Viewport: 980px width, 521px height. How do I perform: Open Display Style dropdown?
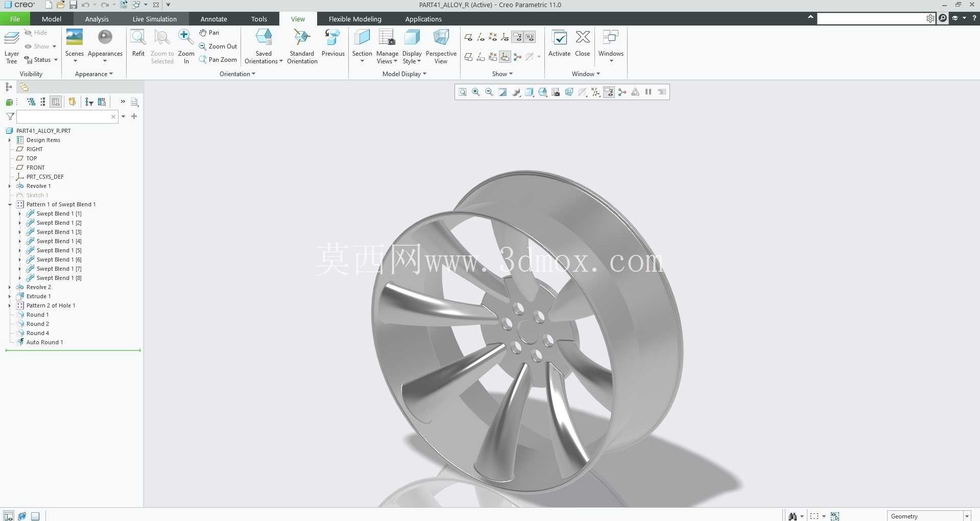coord(412,46)
